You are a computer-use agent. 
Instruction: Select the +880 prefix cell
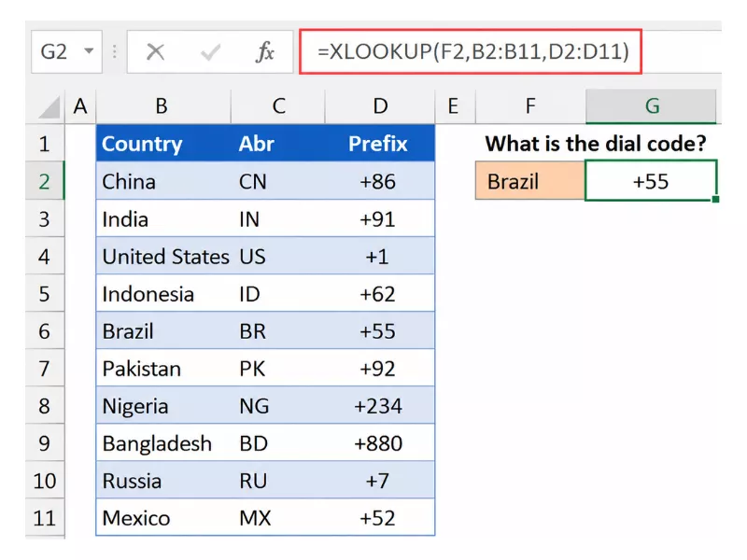click(x=380, y=442)
